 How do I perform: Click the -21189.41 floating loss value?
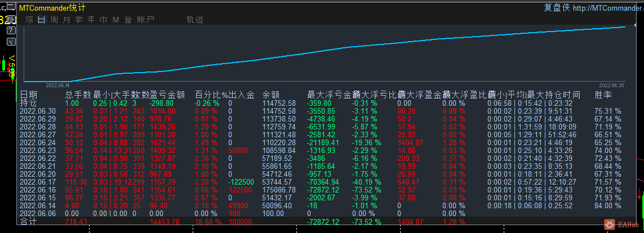[323, 143]
